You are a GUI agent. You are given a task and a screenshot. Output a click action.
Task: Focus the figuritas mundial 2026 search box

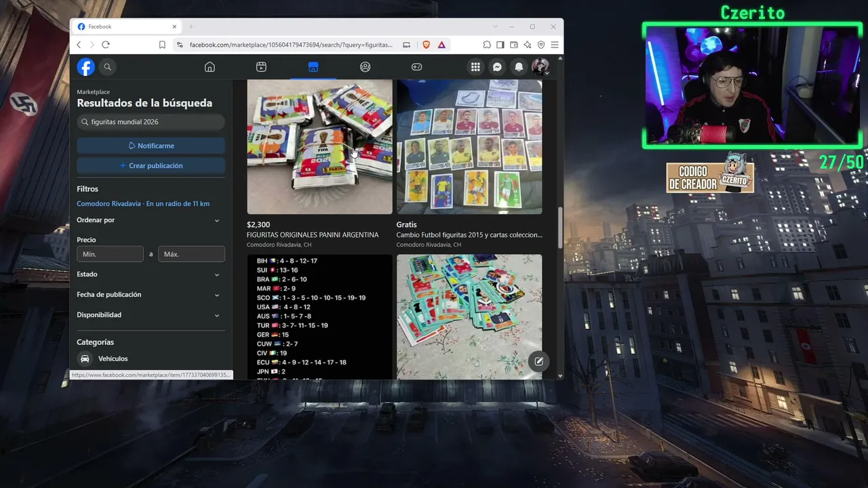click(151, 122)
